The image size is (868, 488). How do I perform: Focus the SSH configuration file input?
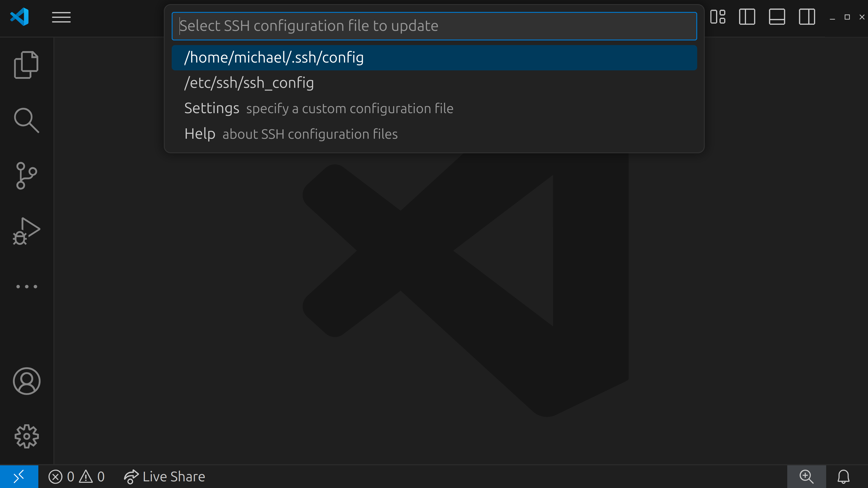434,26
